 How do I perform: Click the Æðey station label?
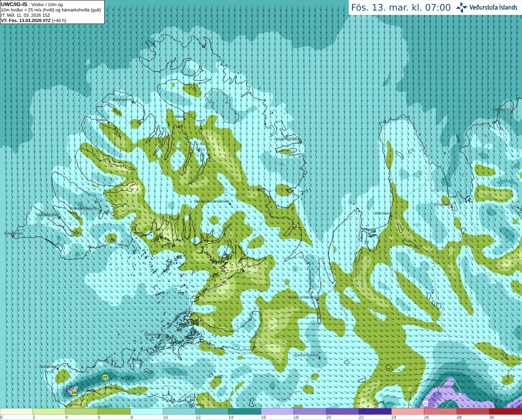pos(179,117)
